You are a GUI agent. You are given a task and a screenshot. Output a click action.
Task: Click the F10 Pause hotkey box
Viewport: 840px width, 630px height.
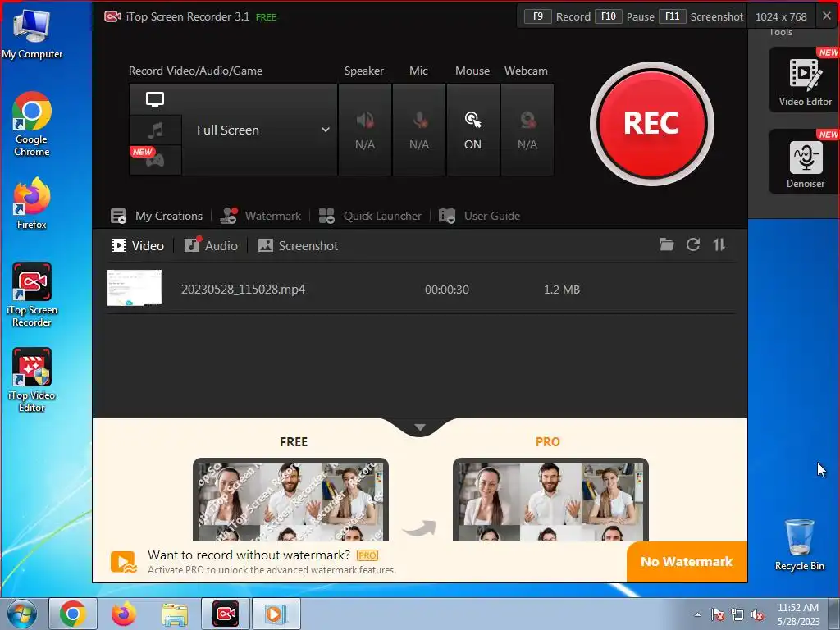[x=609, y=16]
